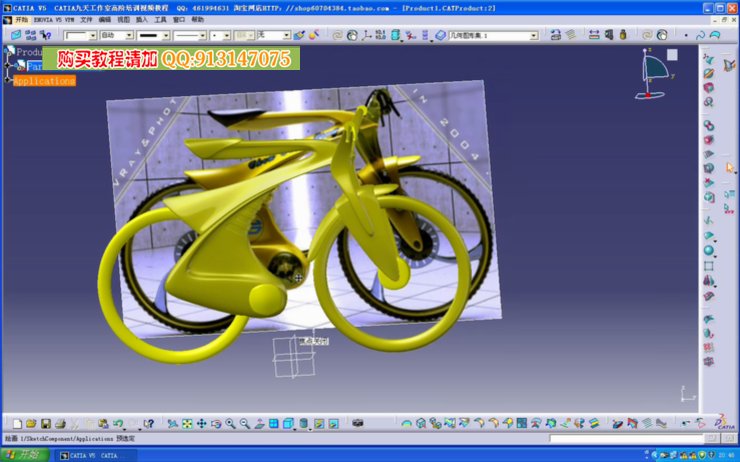Open the 文件 (File) menu
Viewport: 740px width, 462px height.
click(x=86, y=19)
